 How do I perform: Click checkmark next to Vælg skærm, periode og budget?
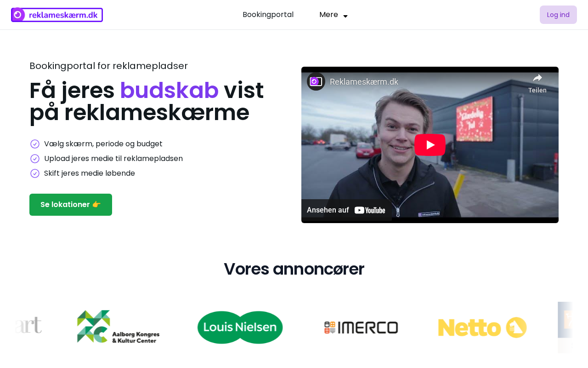tap(35, 144)
